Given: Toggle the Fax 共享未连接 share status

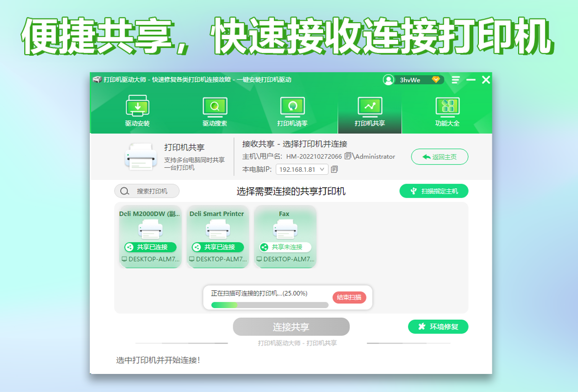Looking at the screenshot, I should [285, 247].
